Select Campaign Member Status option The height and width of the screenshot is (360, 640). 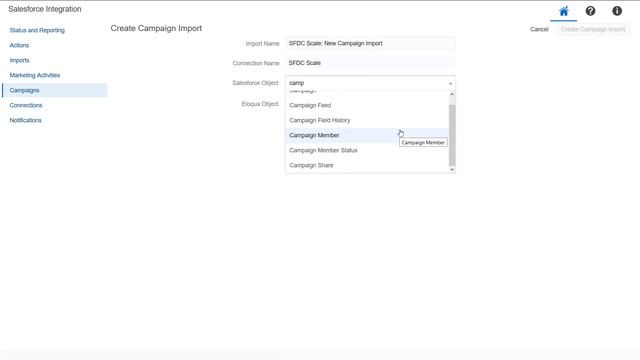pos(367,150)
